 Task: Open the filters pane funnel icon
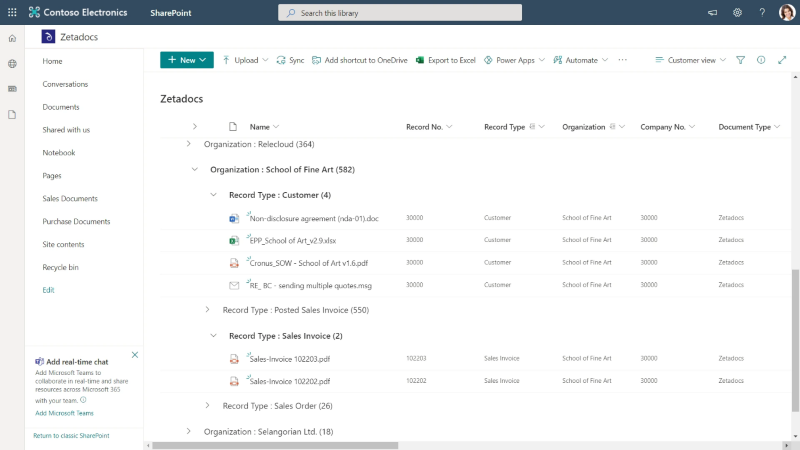click(x=740, y=60)
